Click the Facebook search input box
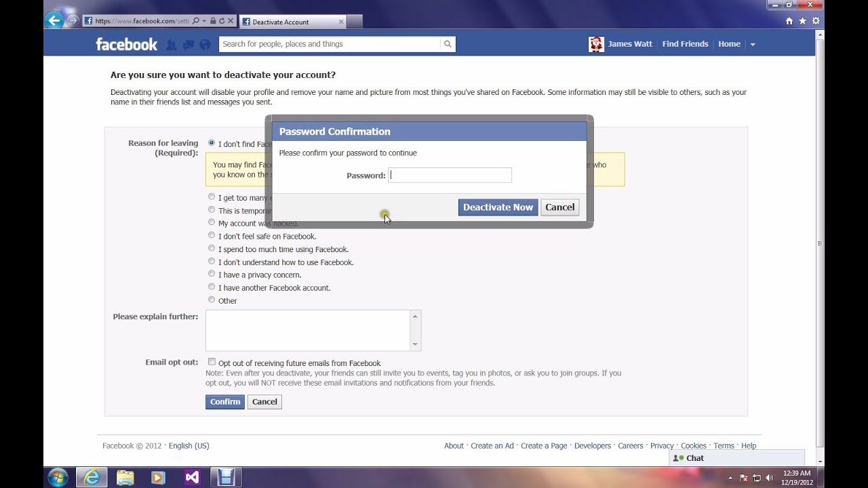Image resolution: width=868 pixels, height=488 pixels. click(330, 44)
